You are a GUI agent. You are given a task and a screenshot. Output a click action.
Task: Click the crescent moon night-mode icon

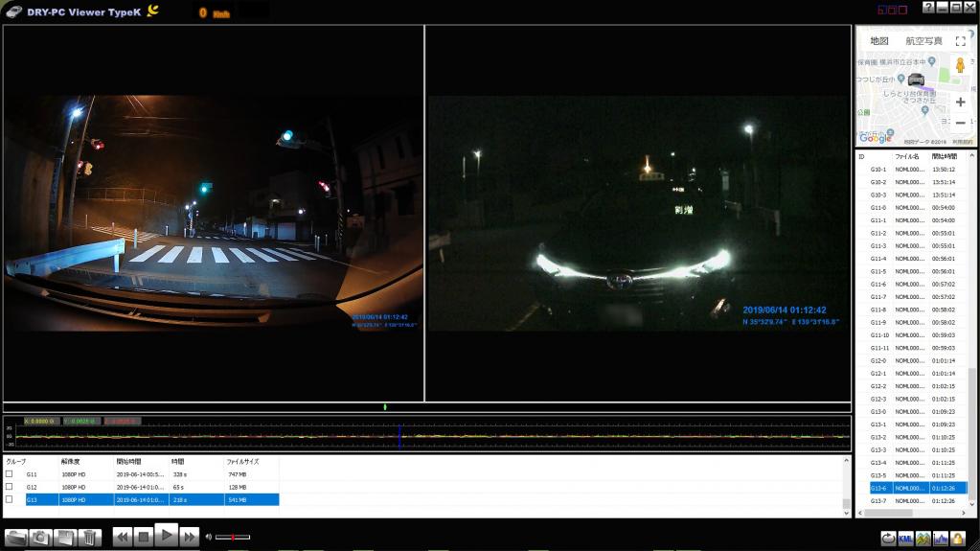[x=152, y=10]
